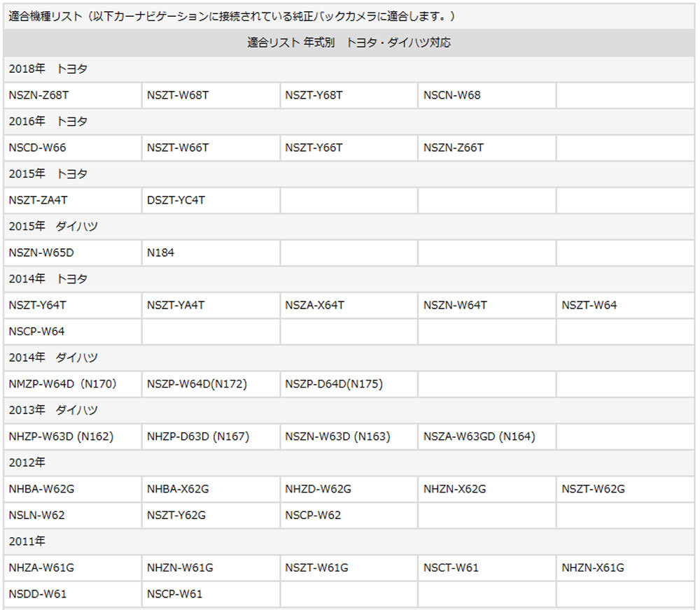Select the NSZT-Y64T cell
Image resolution: width=700 pixels, height=610 pixels.
pyautogui.click(x=72, y=305)
